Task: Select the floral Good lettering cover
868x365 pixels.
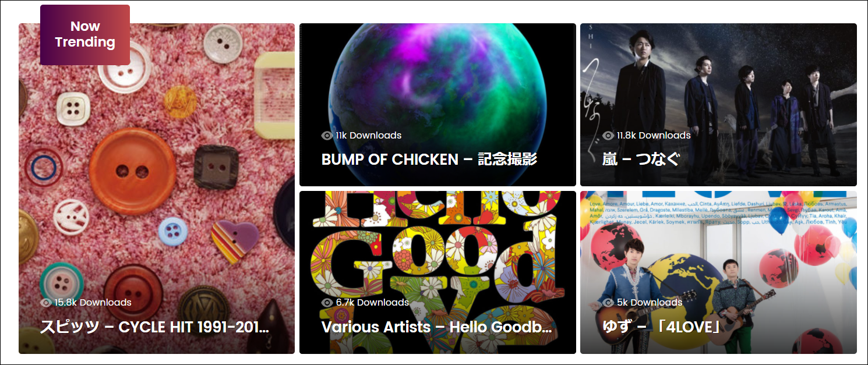Action: (437, 272)
